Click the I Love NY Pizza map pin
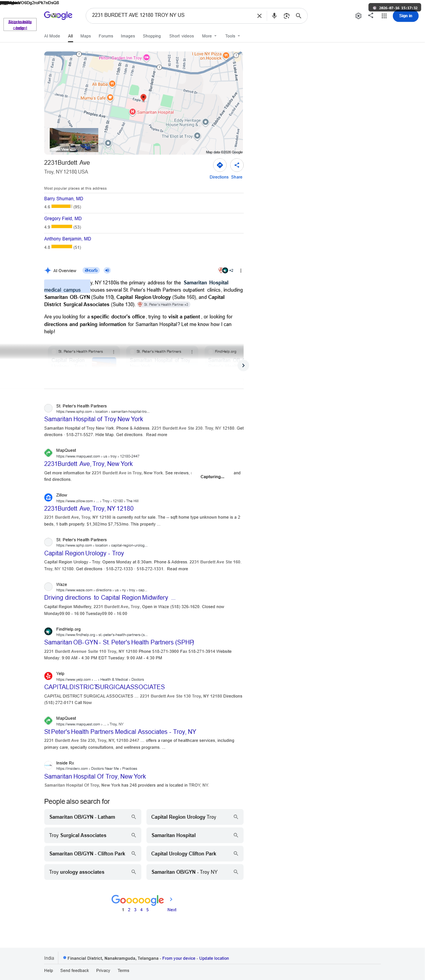 tap(226, 55)
